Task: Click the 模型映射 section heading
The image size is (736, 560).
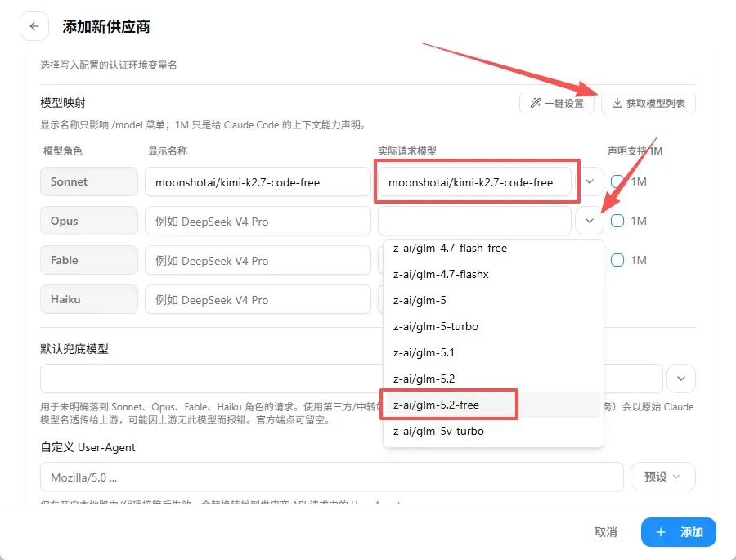Action: (63, 103)
